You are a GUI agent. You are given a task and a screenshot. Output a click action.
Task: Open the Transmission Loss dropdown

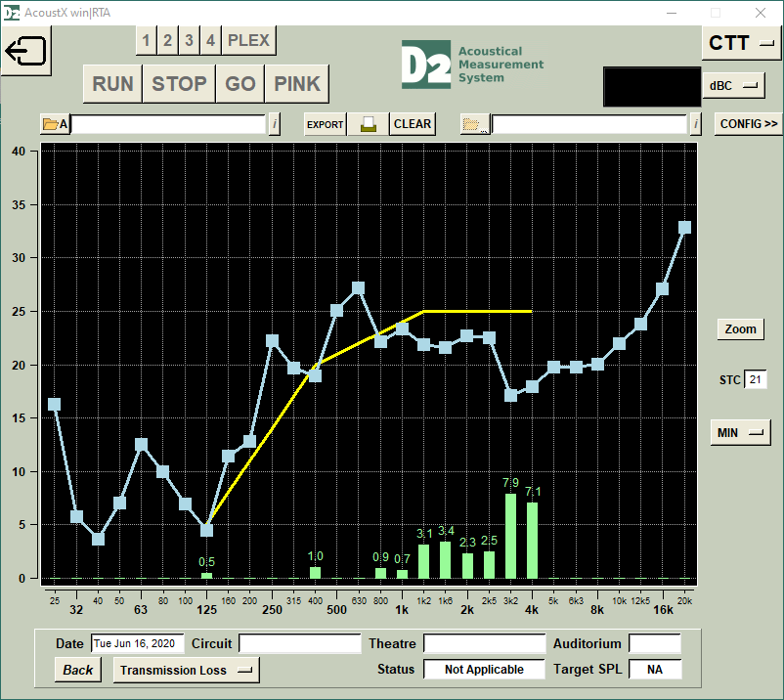(186, 670)
